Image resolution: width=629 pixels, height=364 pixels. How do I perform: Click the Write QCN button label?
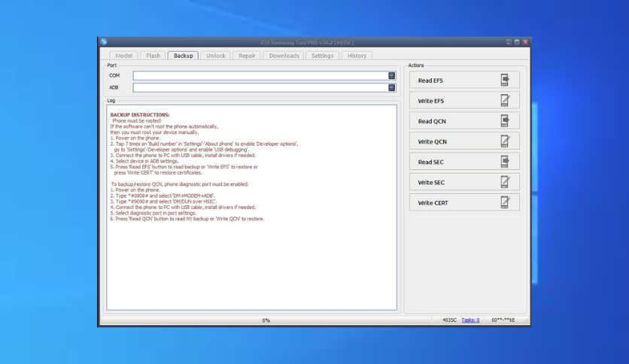433,142
